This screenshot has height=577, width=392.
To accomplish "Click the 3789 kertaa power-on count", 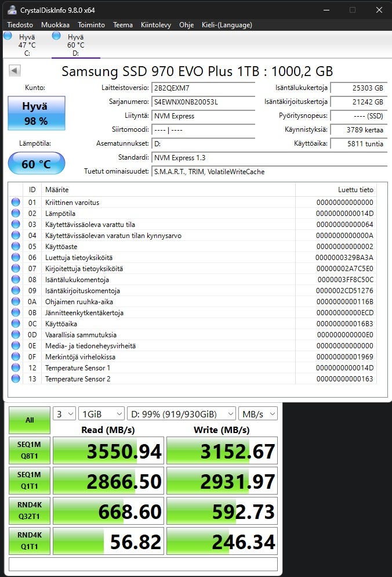I will (x=358, y=130).
